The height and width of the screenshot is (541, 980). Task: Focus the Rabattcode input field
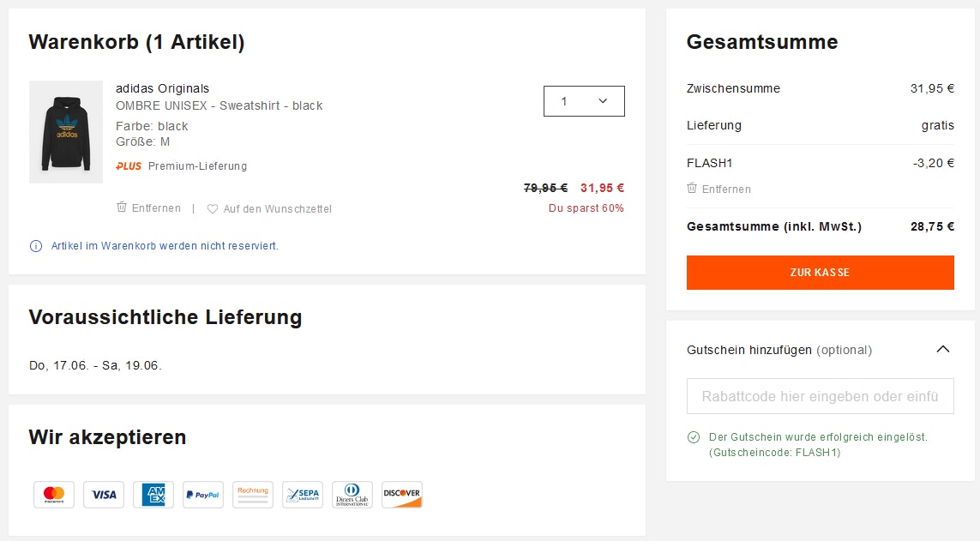pos(820,396)
